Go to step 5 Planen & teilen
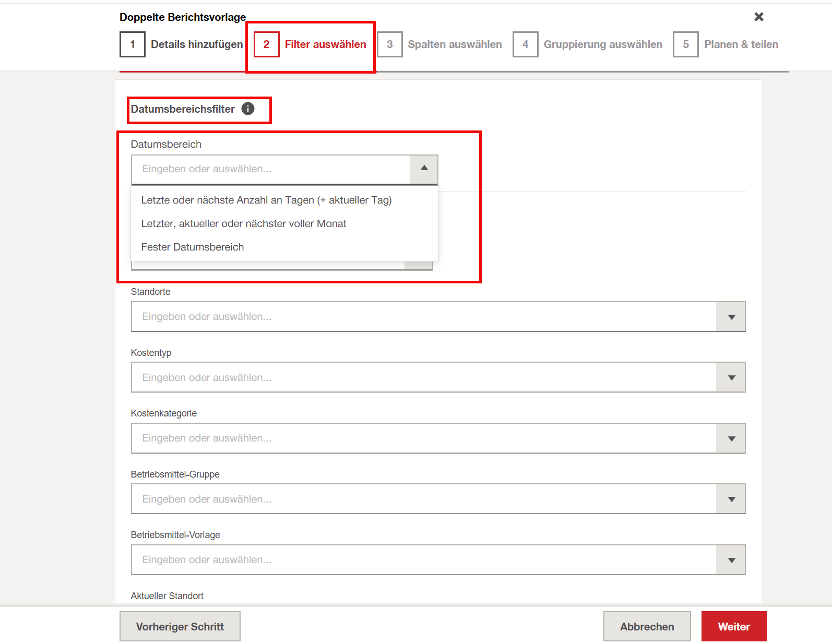Image resolution: width=832 pixels, height=644 pixels. [726, 44]
